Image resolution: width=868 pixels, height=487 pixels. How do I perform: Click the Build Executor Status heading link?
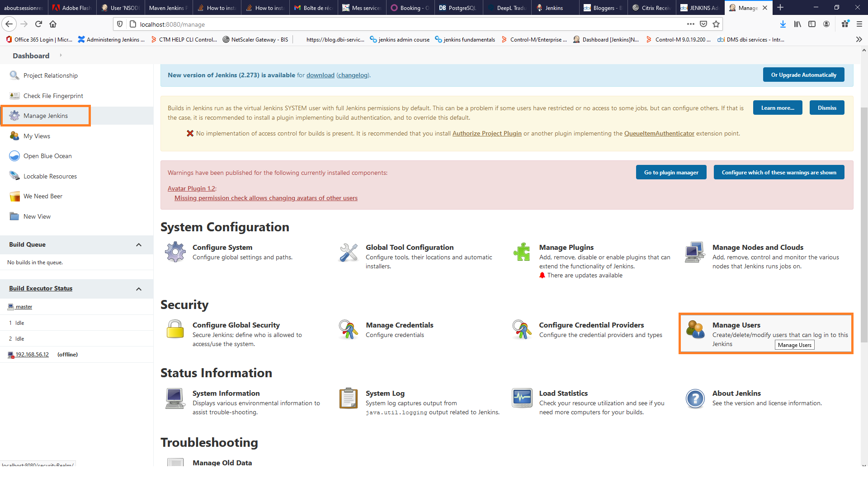[x=41, y=289]
